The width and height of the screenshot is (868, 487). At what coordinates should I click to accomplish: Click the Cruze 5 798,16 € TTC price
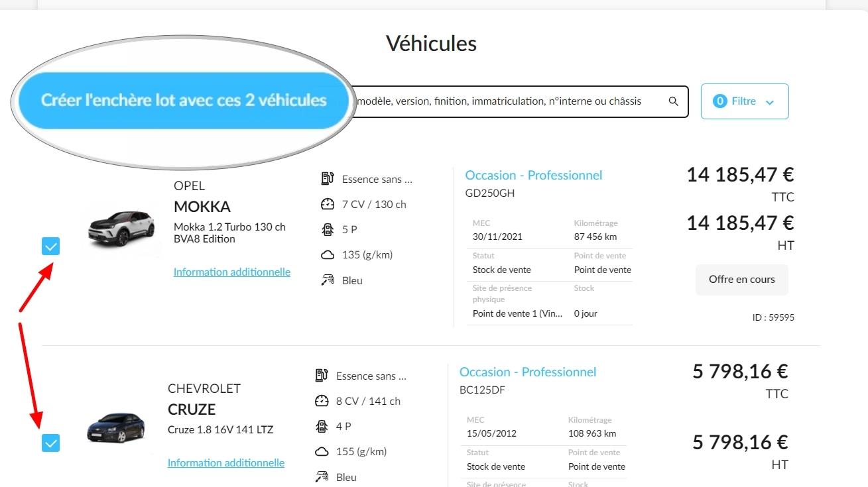pyautogui.click(x=741, y=371)
